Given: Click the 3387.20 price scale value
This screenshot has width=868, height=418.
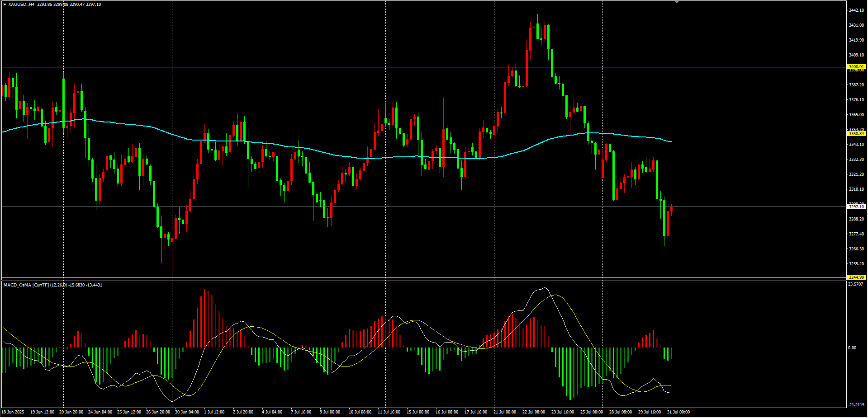Looking at the screenshot, I should 856,85.
